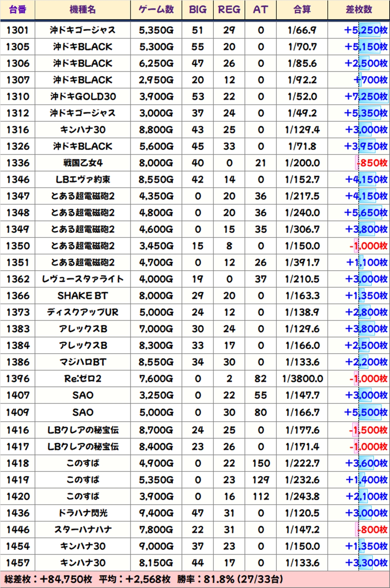Select the +7,250枚 difference value
Image resolution: width=390 pixels, height=588 pixels.
pyautogui.click(x=366, y=97)
